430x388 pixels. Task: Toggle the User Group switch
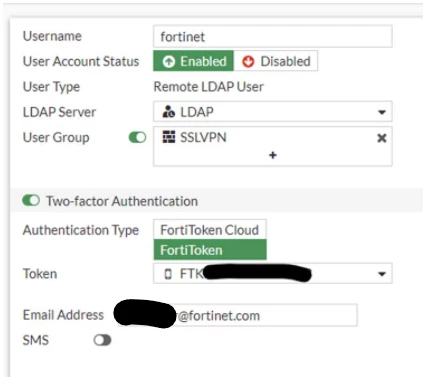137,137
